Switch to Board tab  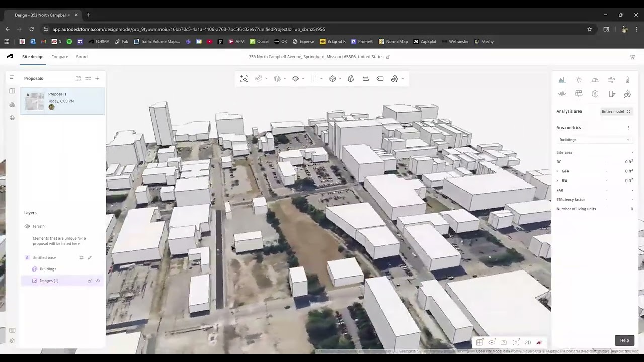tap(82, 57)
